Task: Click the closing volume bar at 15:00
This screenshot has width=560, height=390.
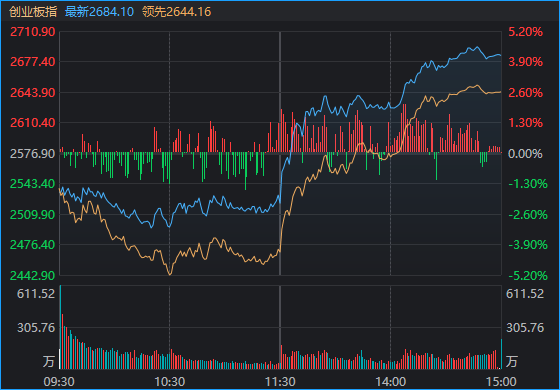Action: (501, 354)
